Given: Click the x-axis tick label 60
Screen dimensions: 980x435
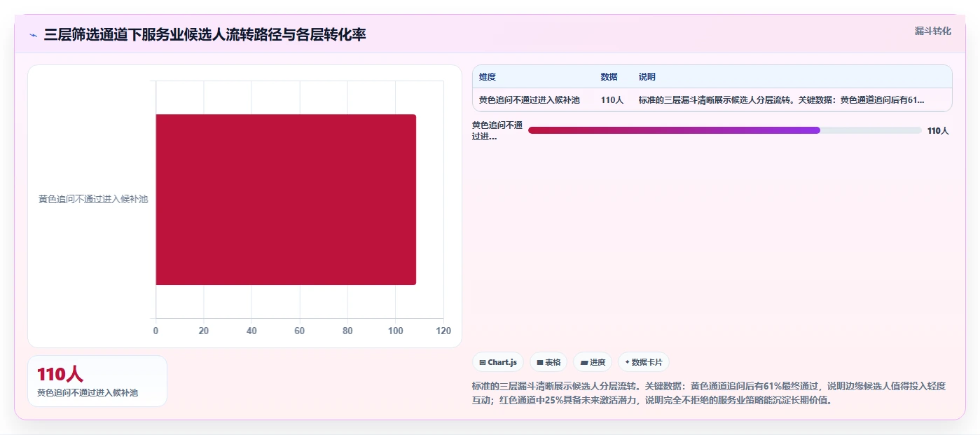Looking at the screenshot, I should 300,331.
